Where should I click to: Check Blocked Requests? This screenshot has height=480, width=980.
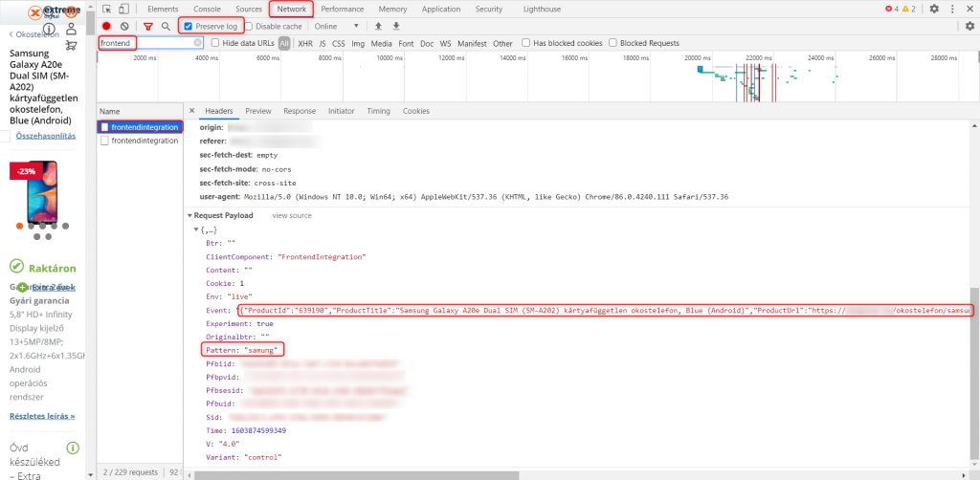pos(613,43)
